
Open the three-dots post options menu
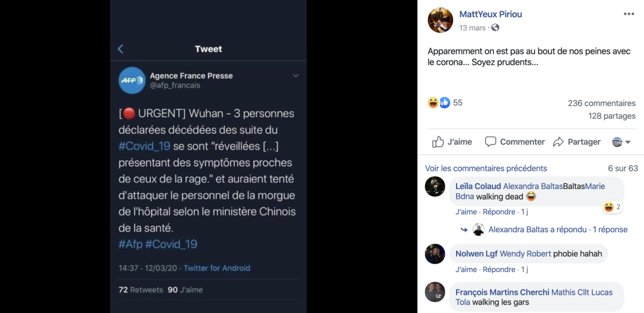click(629, 14)
